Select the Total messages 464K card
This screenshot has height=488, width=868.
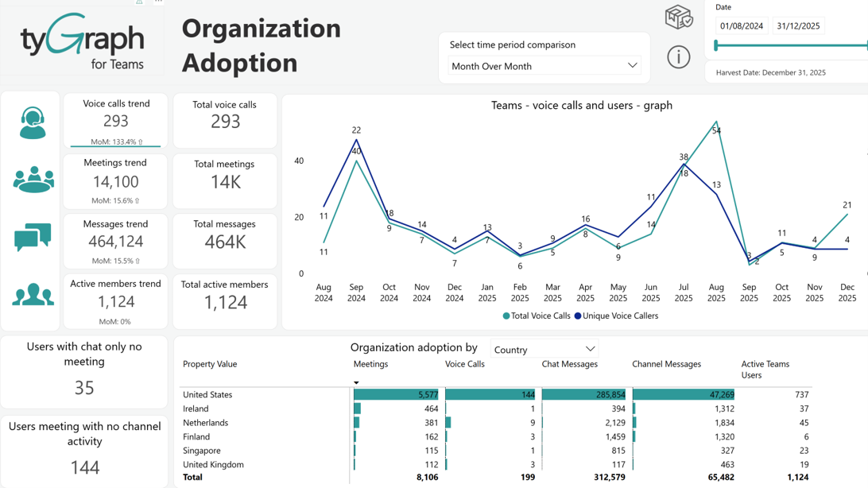[x=225, y=242]
